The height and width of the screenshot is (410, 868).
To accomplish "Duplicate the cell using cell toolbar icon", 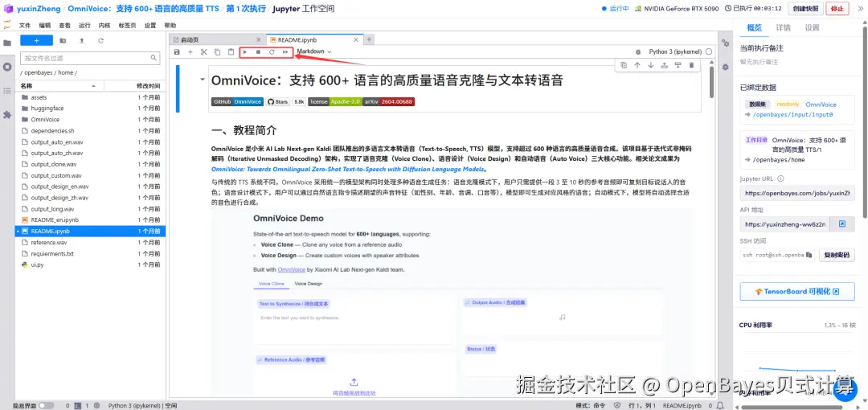I will [x=624, y=65].
